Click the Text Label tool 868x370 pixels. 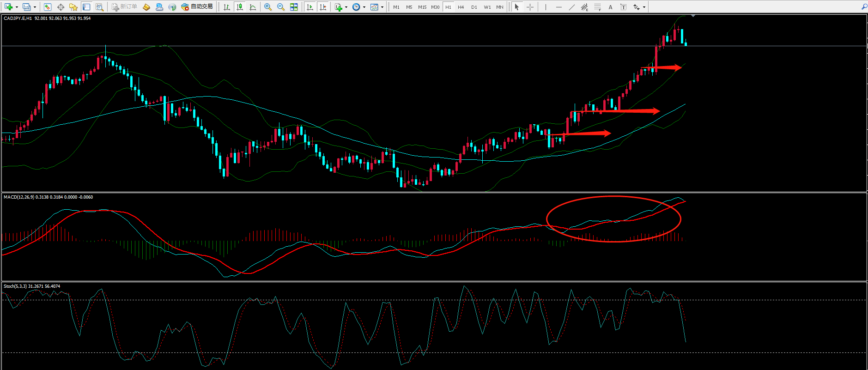click(623, 7)
